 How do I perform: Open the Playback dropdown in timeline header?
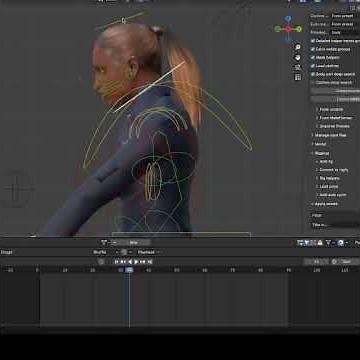(148, 252)
